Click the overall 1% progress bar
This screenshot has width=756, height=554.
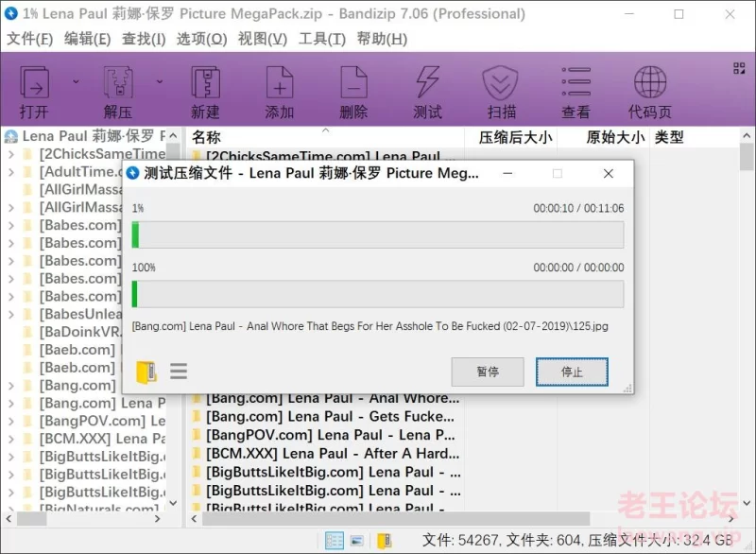[378, 234]
